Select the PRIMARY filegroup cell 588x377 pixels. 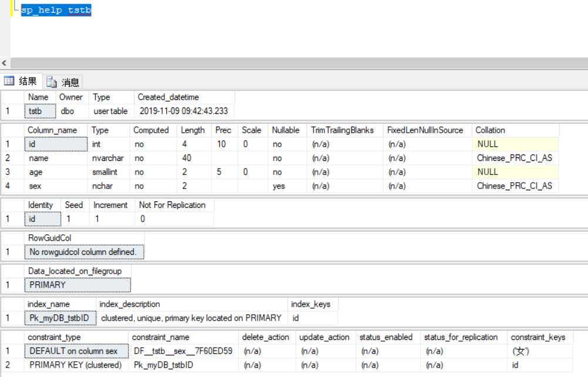78,285
